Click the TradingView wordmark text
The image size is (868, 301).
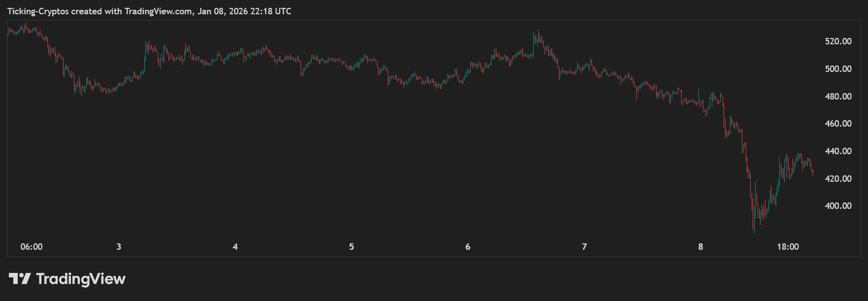[81, 279]
